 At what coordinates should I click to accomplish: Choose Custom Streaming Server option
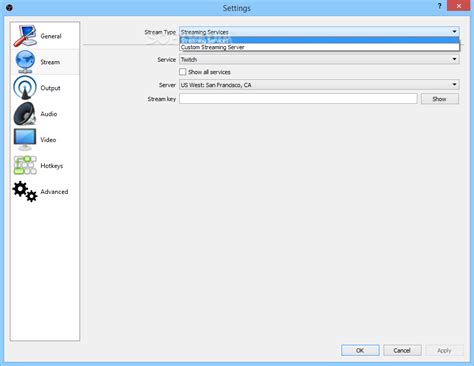[319, 47]
